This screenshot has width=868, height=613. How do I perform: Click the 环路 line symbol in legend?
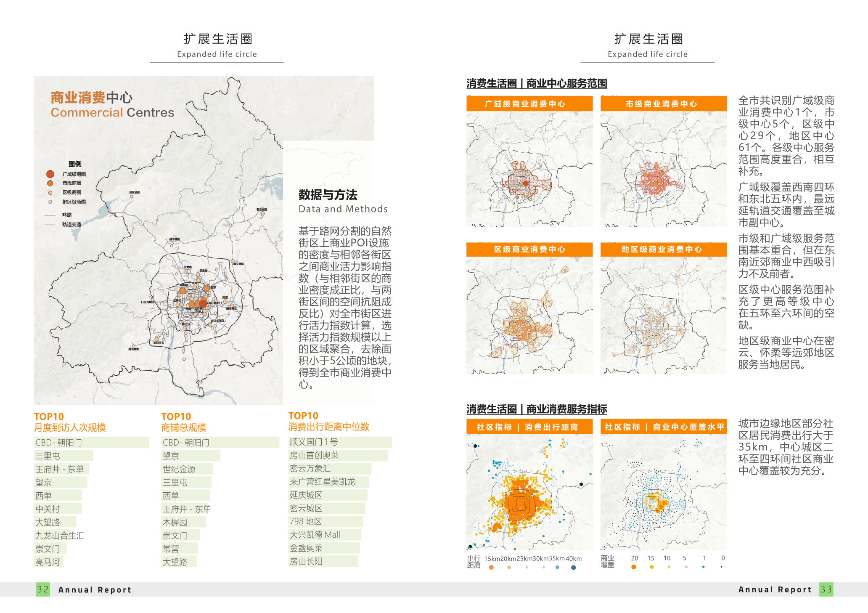(x=50, y=215)
